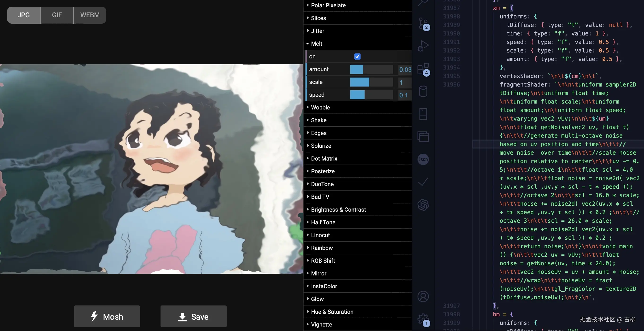Expand the RGB Shift effect section
Screen dimensions: 644x331
pyautogui.click(x=323, y=261)
